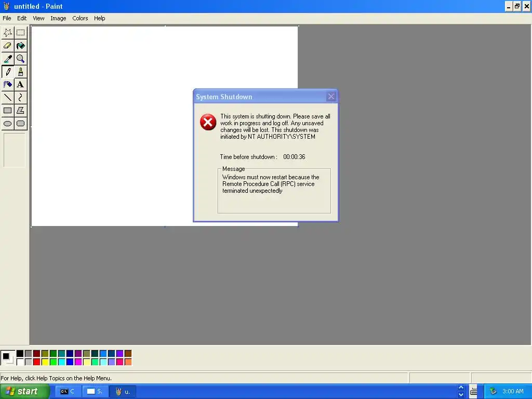Select the Curve tool

21,98
